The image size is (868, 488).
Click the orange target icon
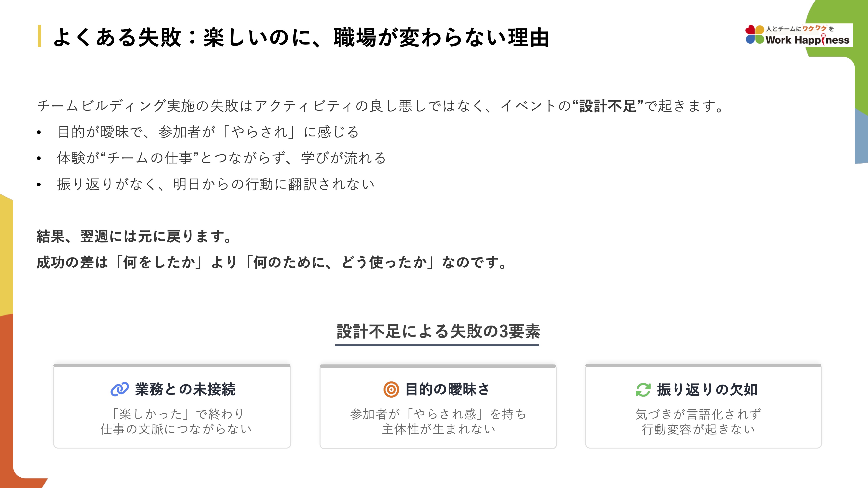pyautogui.click(x=391, y=390)
